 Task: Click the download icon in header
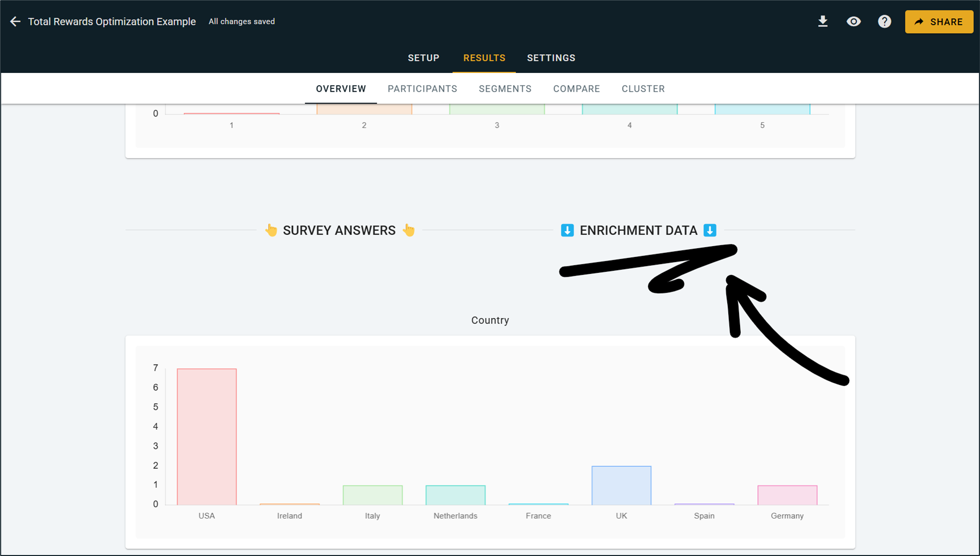[823, 22]
